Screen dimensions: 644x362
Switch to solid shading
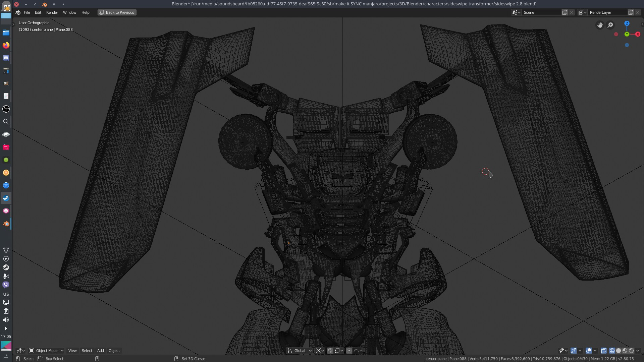[619, 351]
